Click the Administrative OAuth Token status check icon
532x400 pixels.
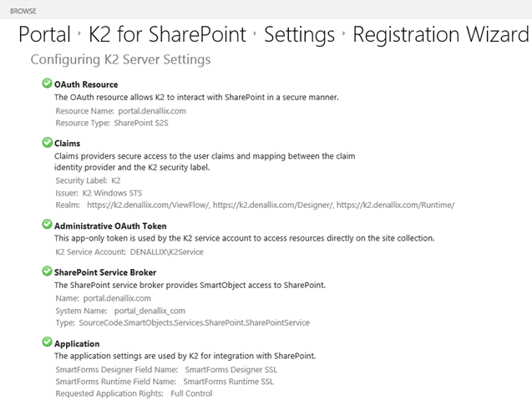coord(47,225)
